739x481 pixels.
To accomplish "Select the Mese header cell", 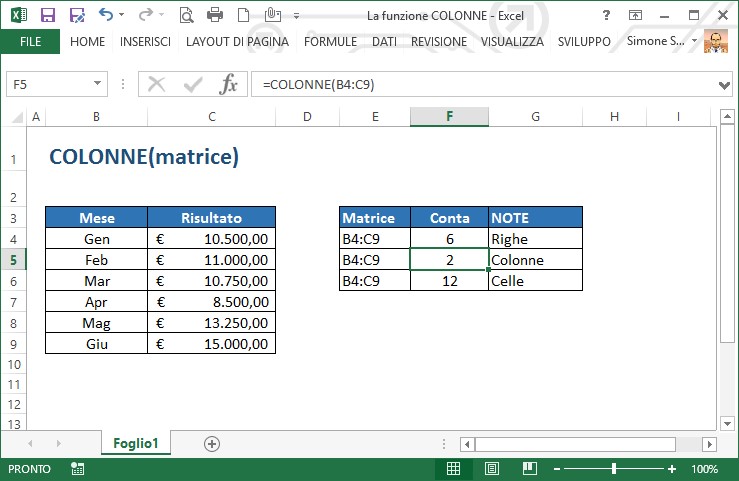I will [x=97, y=218].
